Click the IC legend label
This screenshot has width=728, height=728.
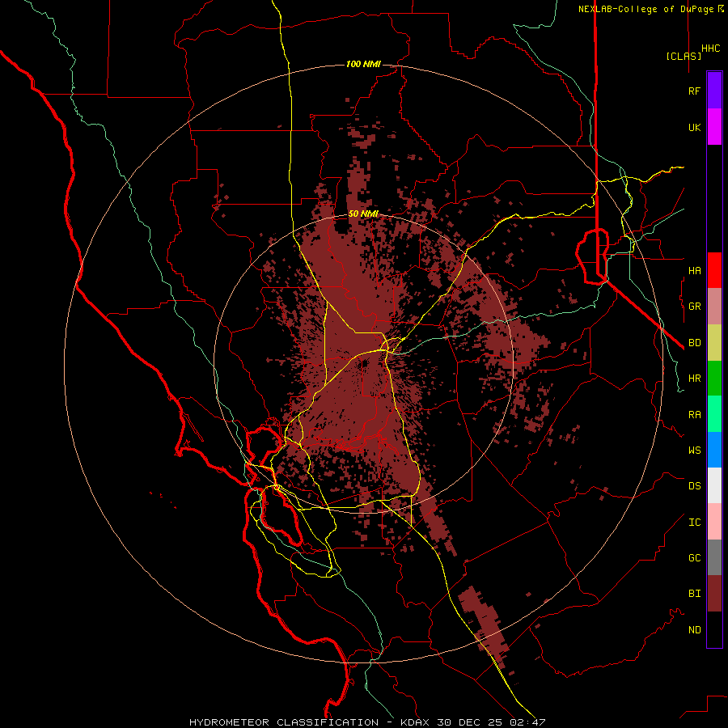[695, 523]
